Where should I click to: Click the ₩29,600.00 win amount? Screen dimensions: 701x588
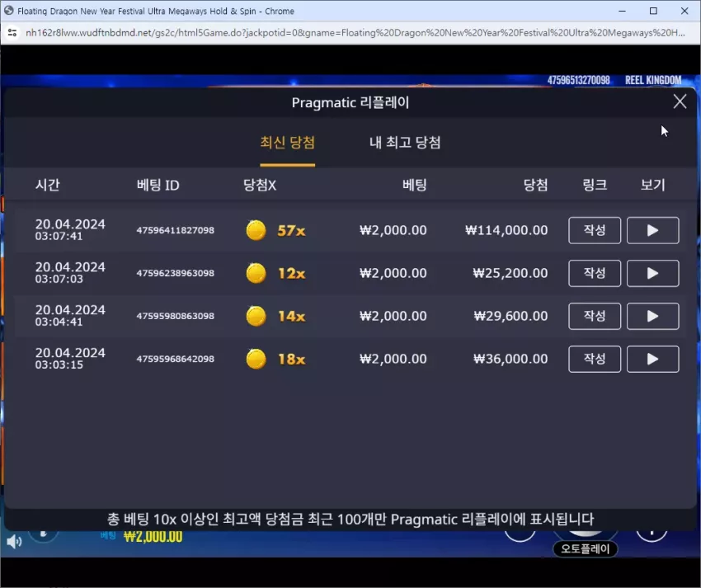pos(510,316)
